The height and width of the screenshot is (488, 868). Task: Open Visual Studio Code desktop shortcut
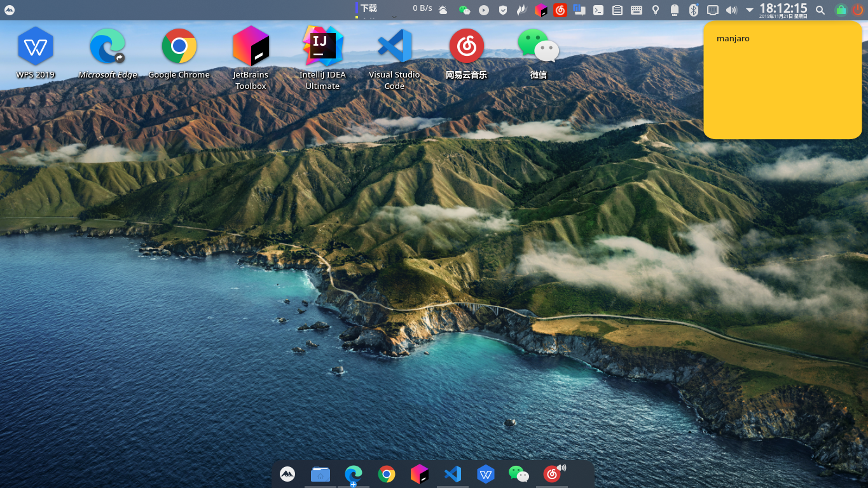coord(394,47)
